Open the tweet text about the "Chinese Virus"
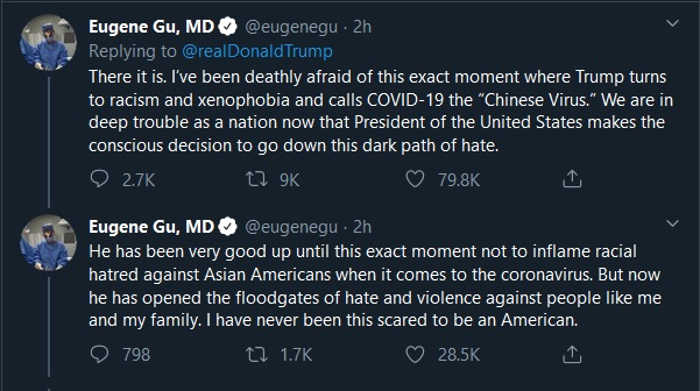 (381, 111)
